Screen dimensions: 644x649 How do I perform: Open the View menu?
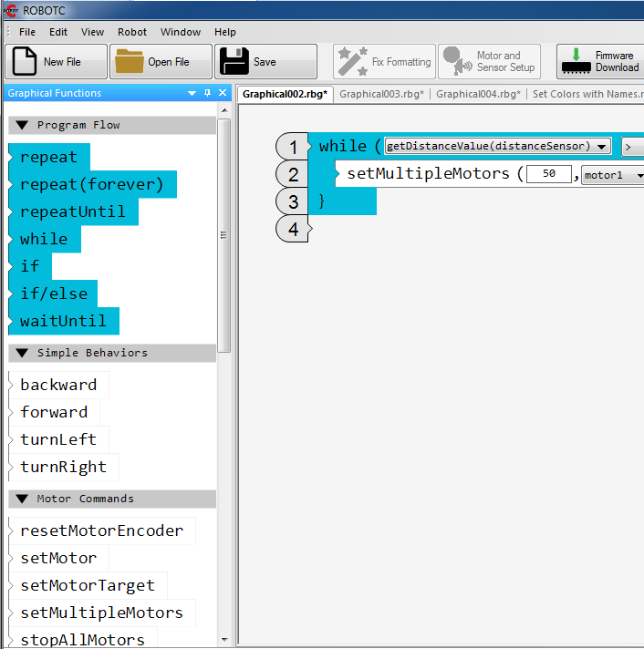coord(92,32)
